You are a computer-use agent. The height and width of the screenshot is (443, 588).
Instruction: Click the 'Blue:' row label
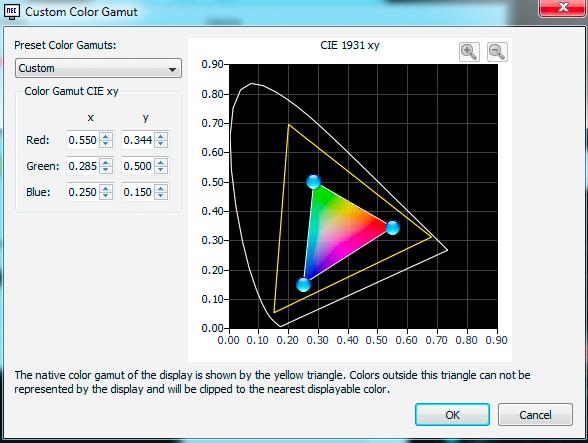pos(38,192)
